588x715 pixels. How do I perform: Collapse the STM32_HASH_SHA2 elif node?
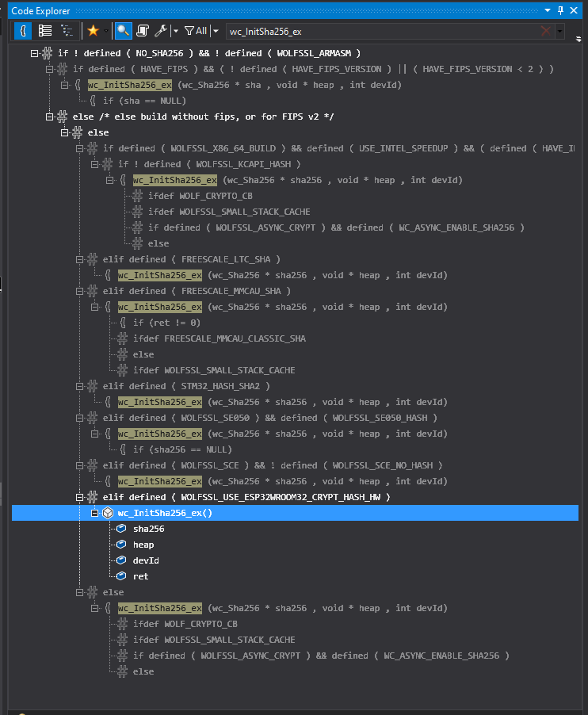[x=79, y=386]
